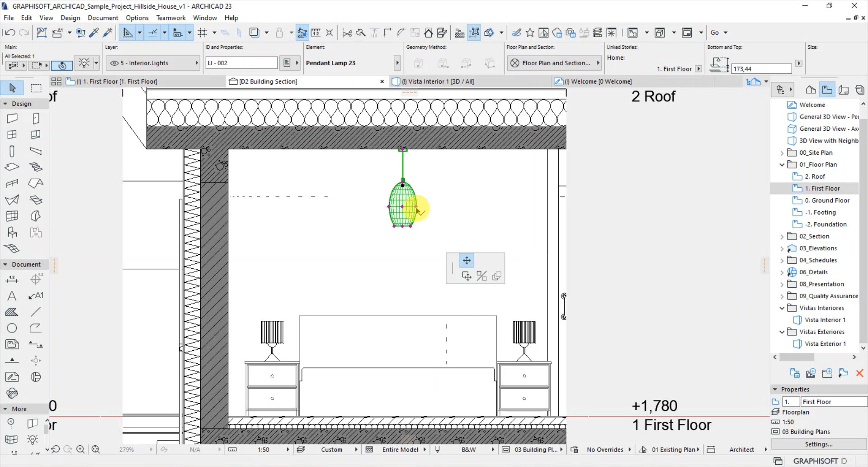868x467 pixels.
Task: Select the Marquee tool
Action: click(x=36, y=88)
